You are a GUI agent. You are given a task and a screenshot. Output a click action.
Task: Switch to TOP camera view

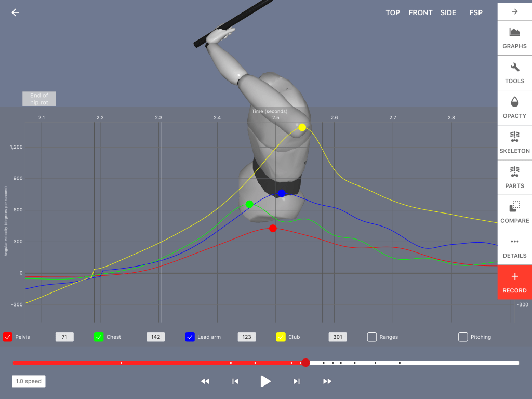coord(393,12)
